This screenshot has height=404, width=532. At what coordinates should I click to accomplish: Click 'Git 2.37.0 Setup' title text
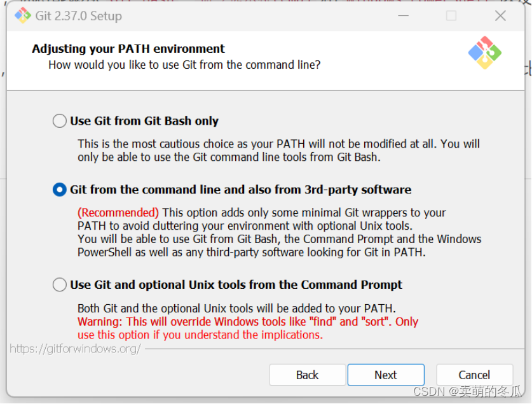click(78, 16)
